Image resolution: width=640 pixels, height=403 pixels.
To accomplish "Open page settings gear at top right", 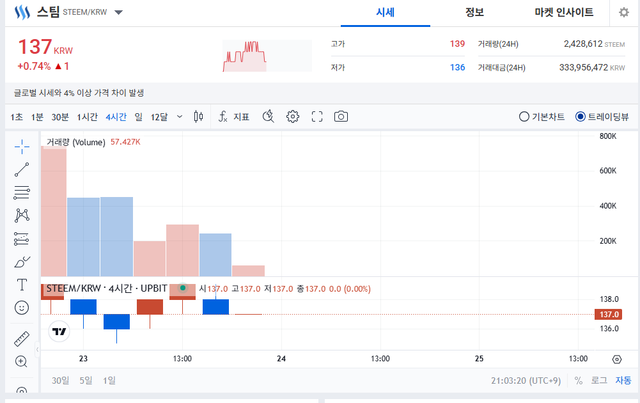I will [x=624, y=13].
